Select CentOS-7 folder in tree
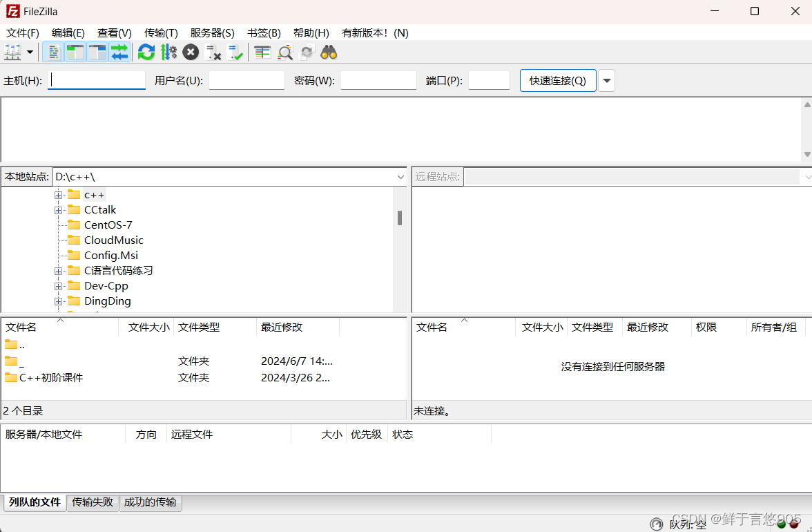Image resolution: width=812 pixels, height=532 pixels. [x=108, y=225]
